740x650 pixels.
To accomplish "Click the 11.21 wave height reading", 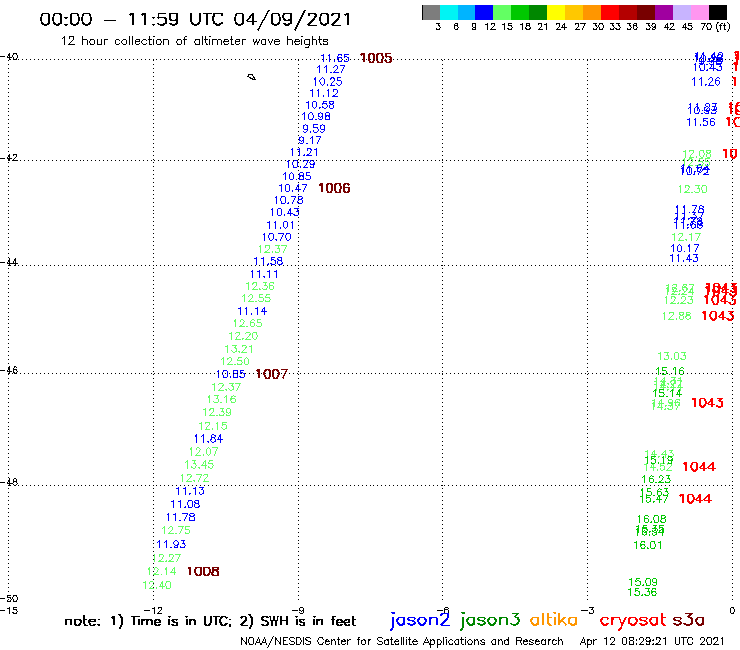I will pos(304,152).
